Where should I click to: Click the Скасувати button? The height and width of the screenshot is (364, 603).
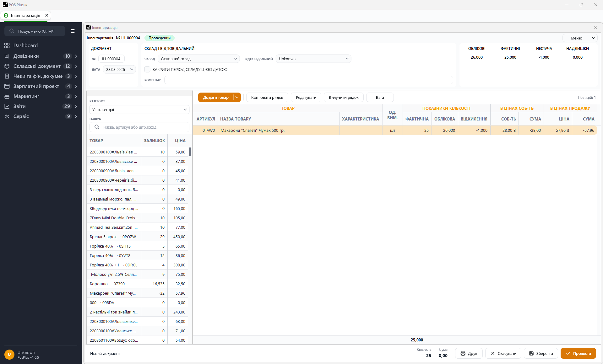[x=503, y=353]
